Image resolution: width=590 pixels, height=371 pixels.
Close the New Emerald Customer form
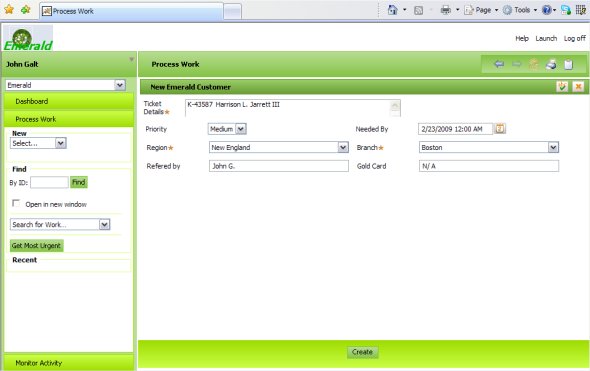tap(578, 87)
